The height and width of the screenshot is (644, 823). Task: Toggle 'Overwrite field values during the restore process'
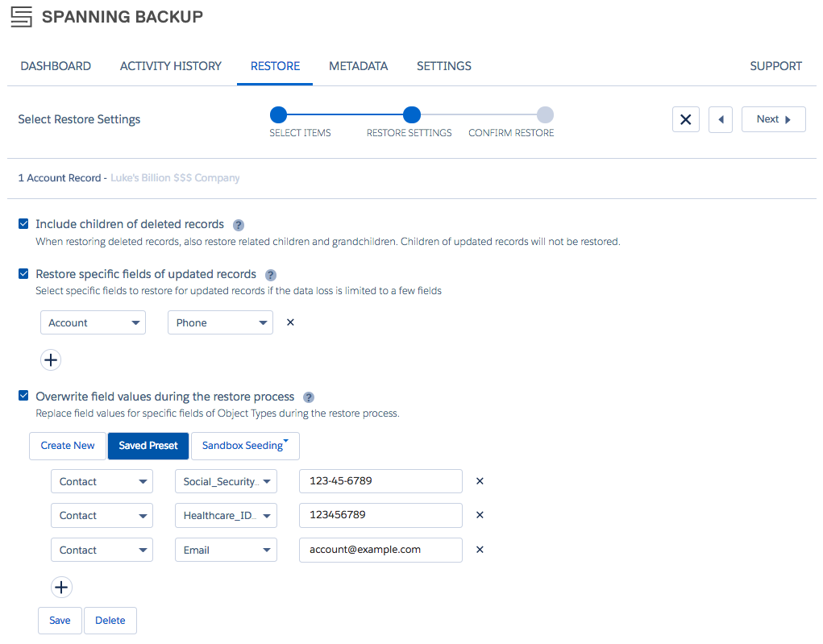click(23, 396)
